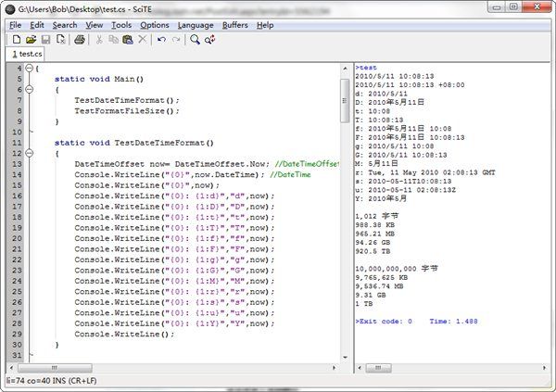Screen dimensions: 556x392
Task: Click output pane horizontal scrollbar right arrow
Action: point(544,368)
